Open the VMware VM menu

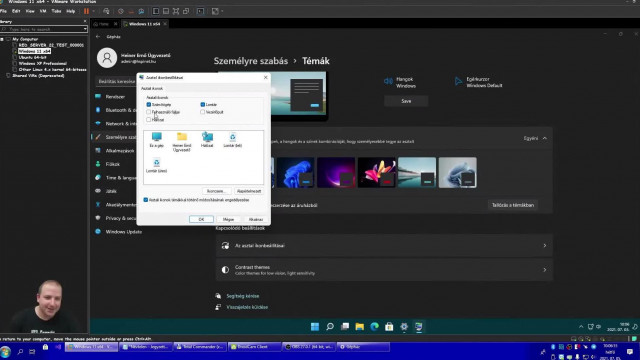43,11
